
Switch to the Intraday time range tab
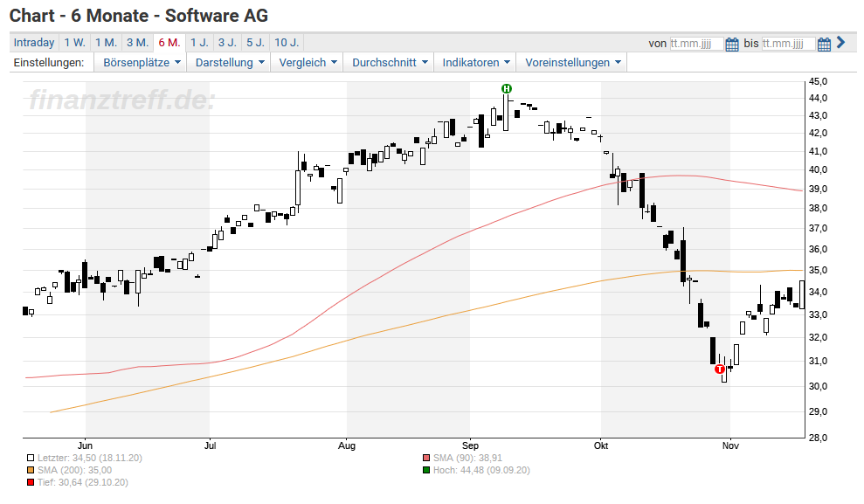tap(34, 43)
